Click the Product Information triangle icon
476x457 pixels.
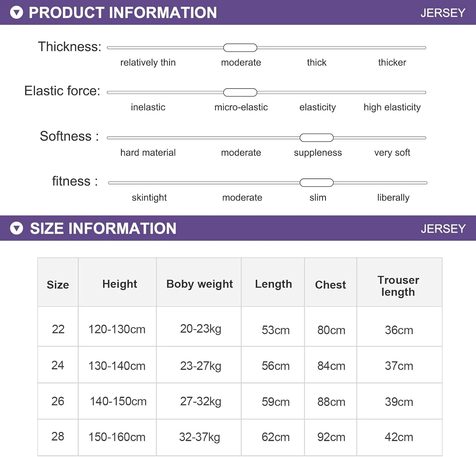[x=17, y=13]
